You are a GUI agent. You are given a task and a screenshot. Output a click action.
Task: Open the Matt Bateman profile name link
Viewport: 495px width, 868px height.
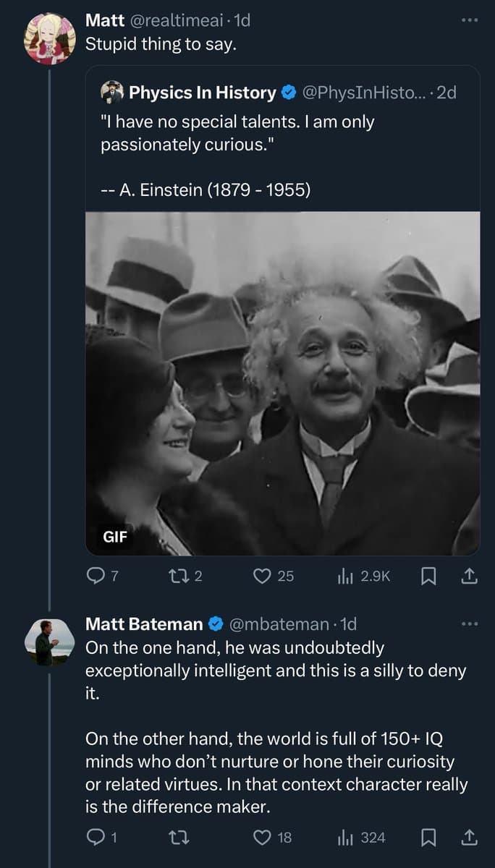coord(144,624)
